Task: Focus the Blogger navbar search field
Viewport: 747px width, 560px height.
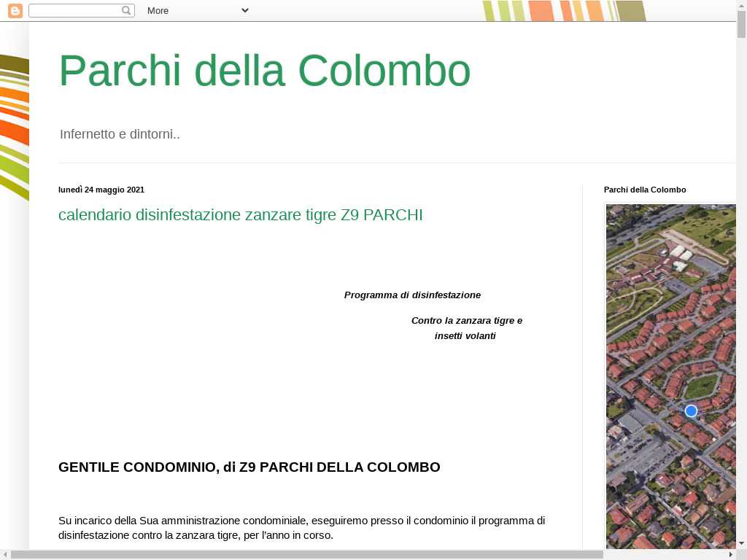Action: click(74, 10)
